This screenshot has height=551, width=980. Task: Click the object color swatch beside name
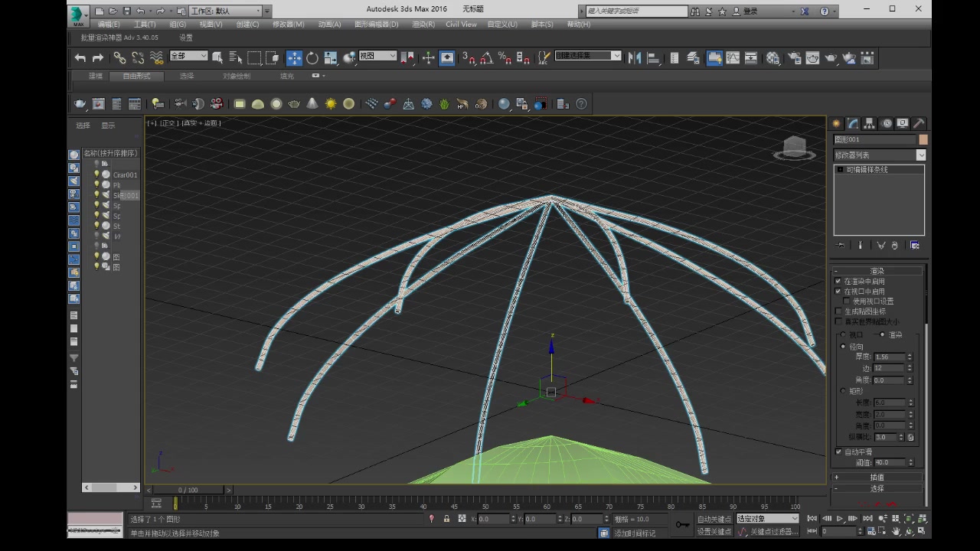click(923, 139)
